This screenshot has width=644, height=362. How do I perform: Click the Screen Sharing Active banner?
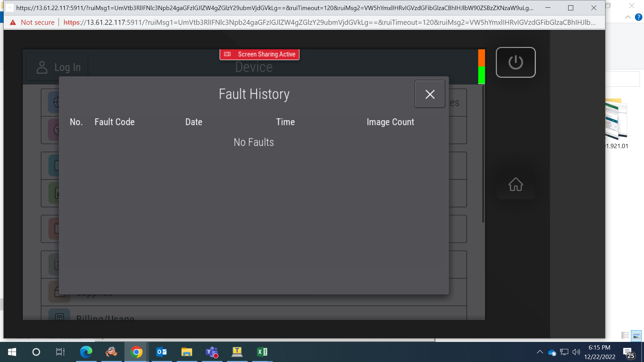click(x=260, y=54)
